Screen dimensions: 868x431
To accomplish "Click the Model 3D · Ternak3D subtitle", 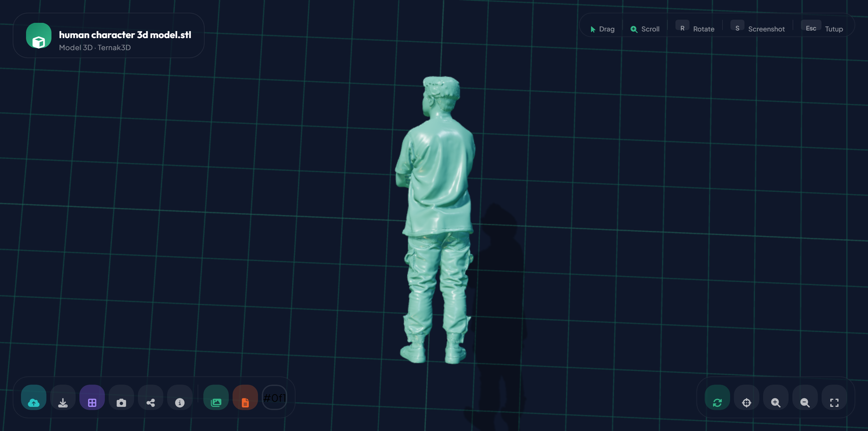I will [95, 48].
